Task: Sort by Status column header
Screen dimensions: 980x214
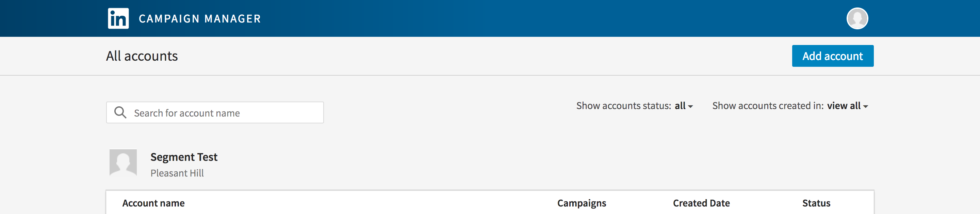Action: coord(816,203)
